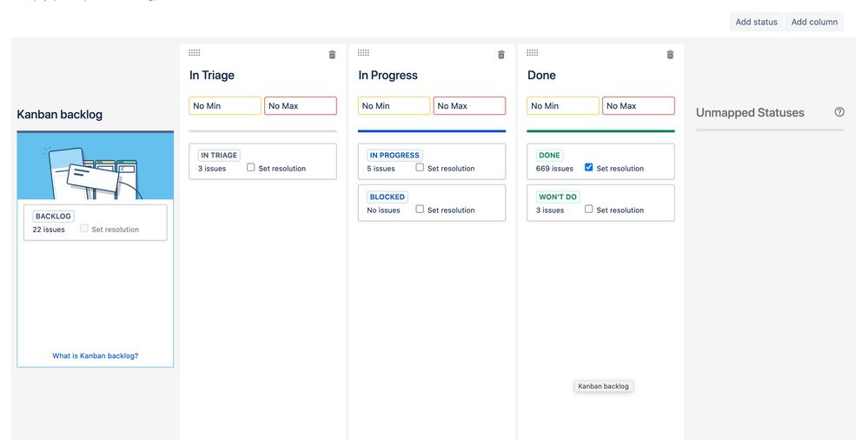Screen dimensions: 868x440
Task: Select the In Progress column title
Action: 388,76
